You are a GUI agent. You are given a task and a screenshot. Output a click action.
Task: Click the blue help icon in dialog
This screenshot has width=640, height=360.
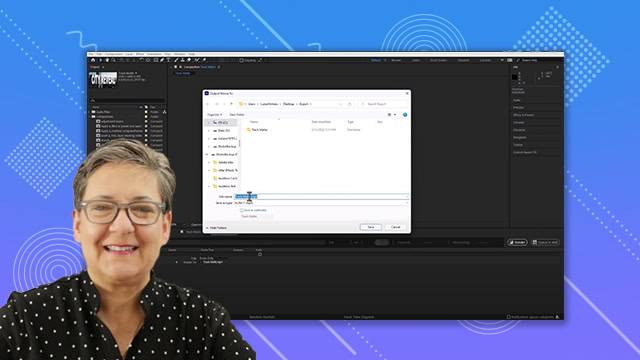coord(405,115)
